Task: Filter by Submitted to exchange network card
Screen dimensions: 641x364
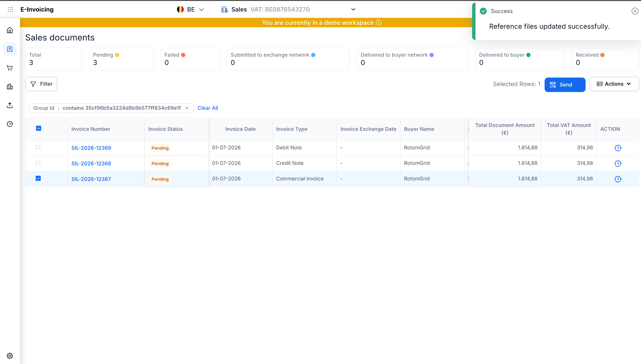Action: (288, 59)
